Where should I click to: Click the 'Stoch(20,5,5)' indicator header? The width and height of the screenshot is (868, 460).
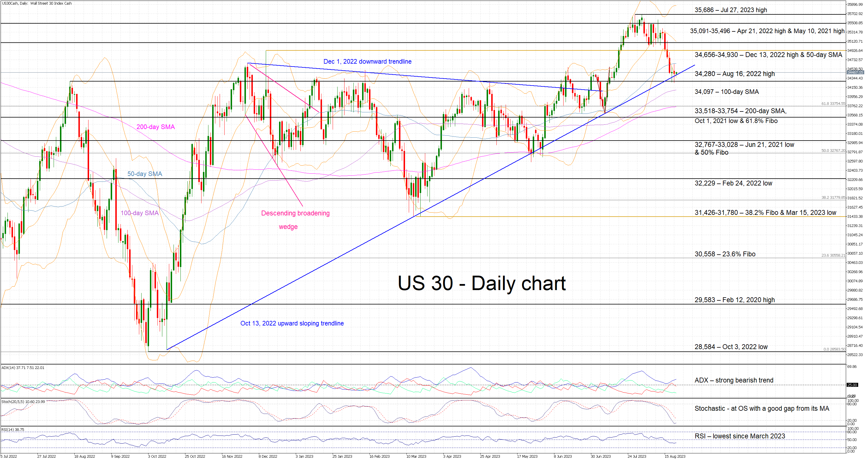click(x=23, y=402)
